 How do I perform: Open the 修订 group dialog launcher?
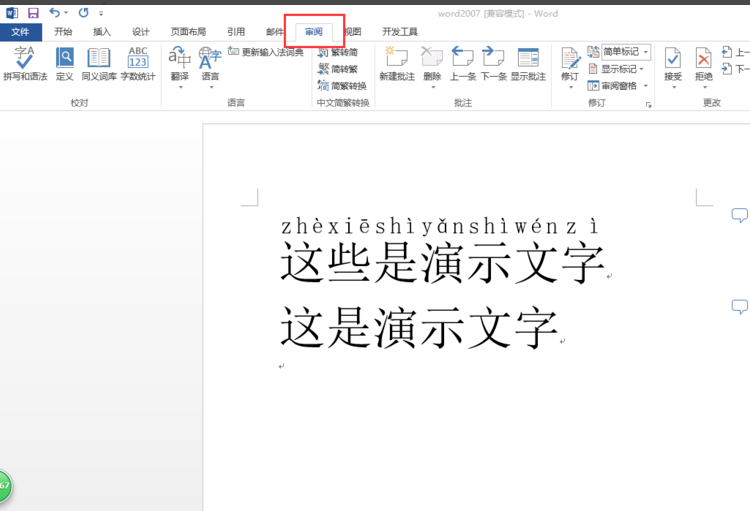[649, 104]
